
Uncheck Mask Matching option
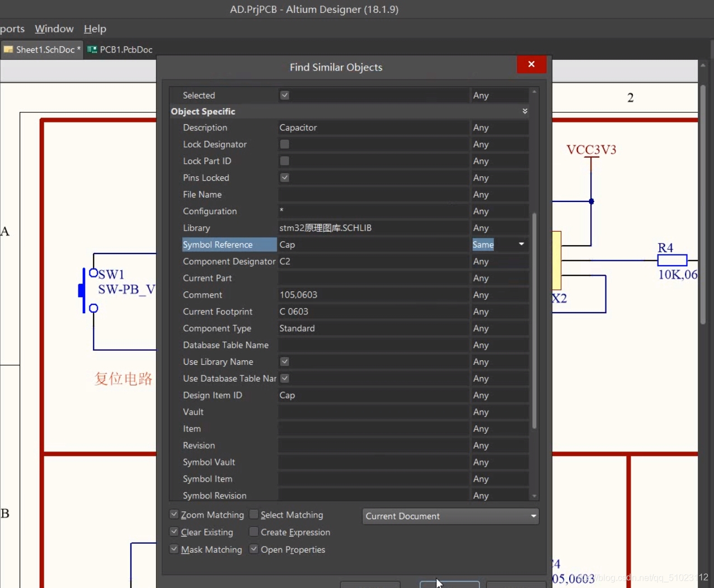coord(174,549)
